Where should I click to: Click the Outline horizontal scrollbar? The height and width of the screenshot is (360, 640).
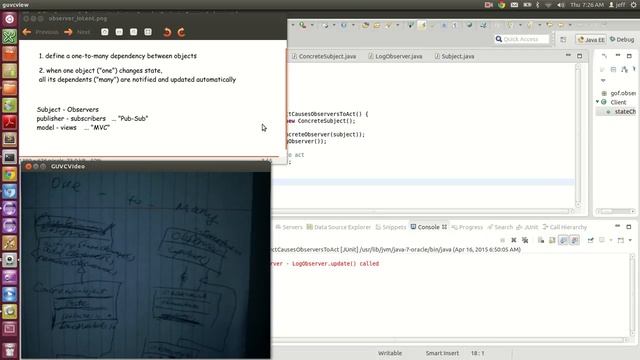pos(615,211)
